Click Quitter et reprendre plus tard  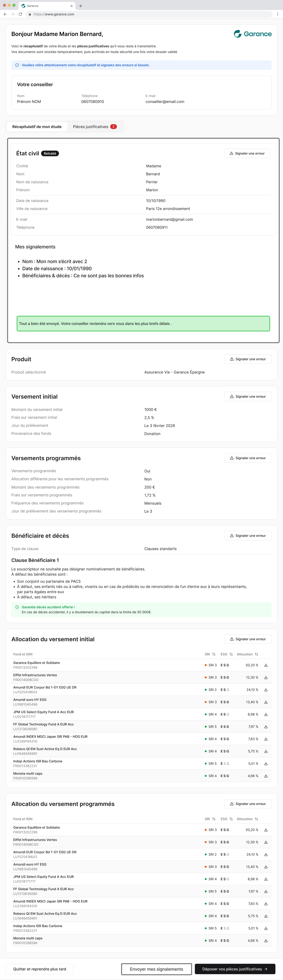40,969
